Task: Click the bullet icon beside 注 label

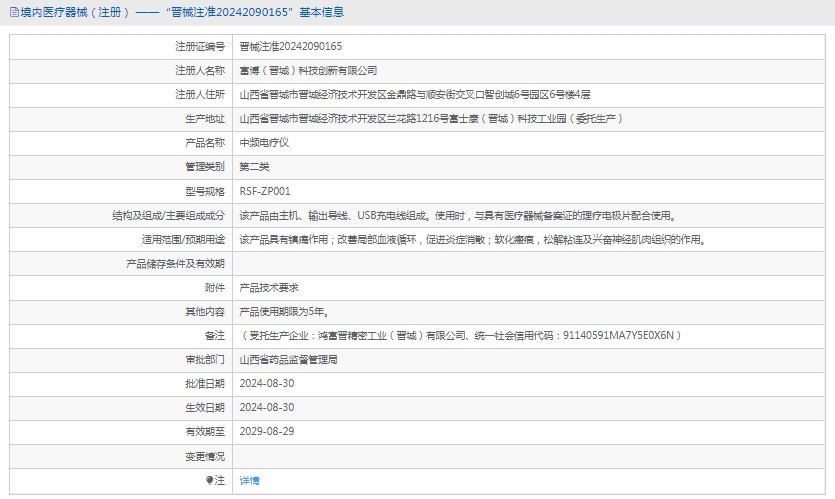Action: click(209, 481)
